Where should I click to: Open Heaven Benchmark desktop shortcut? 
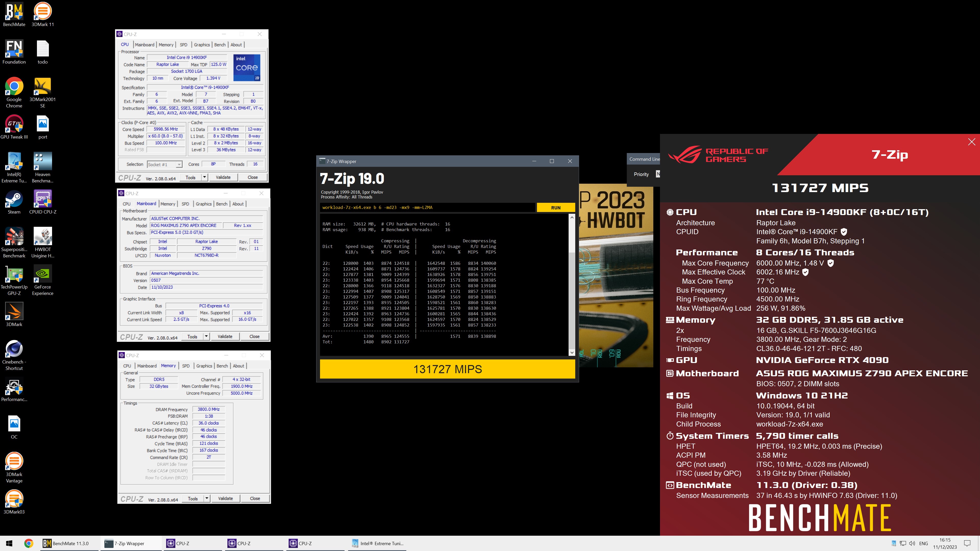click(x=43, y=167)
